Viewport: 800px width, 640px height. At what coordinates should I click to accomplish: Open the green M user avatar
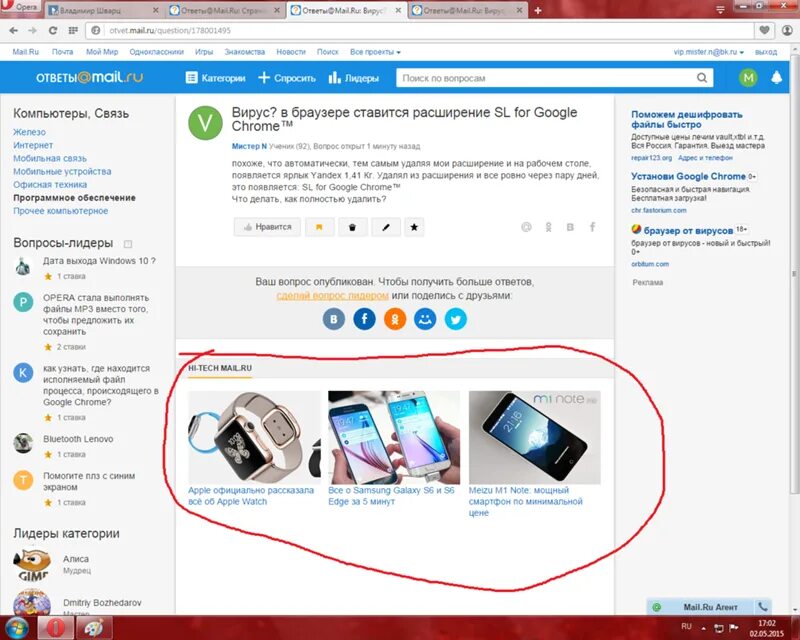(x=748, y=78)
